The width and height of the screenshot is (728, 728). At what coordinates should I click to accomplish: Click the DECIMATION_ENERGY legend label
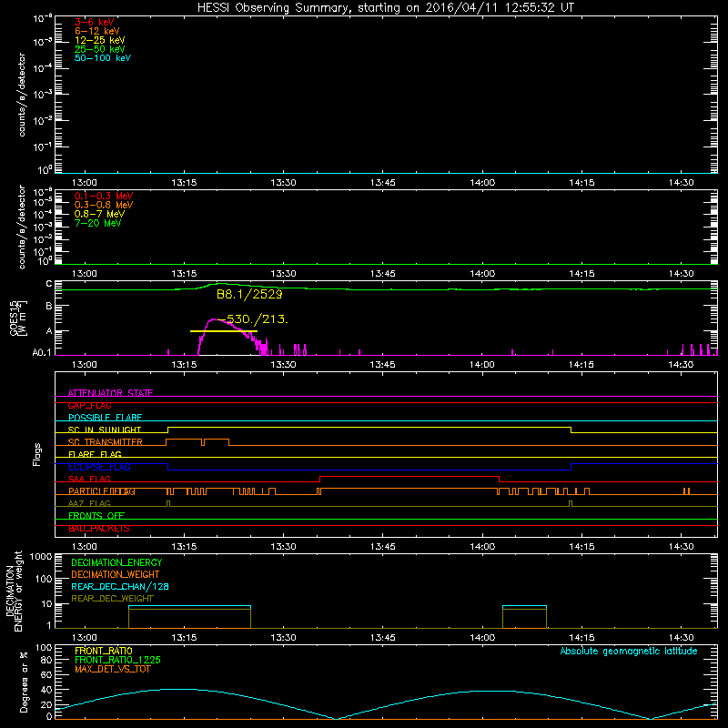[116, 562]
